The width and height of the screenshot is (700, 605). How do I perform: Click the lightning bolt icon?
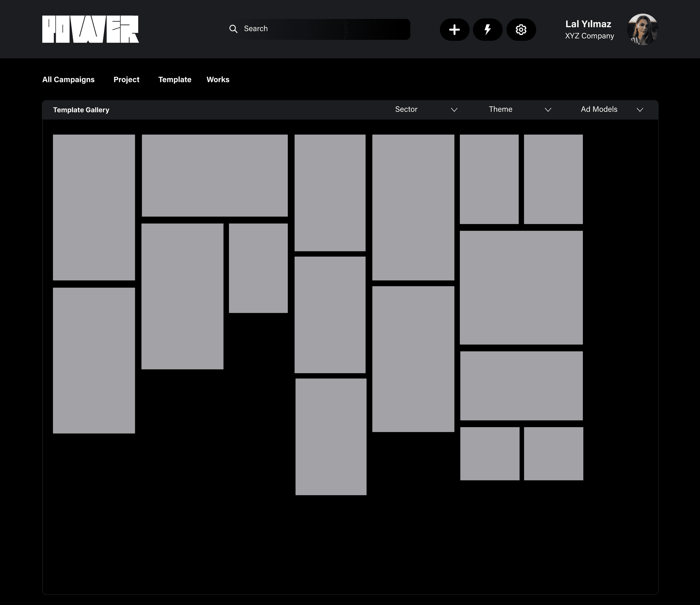[x=487, y=30]
